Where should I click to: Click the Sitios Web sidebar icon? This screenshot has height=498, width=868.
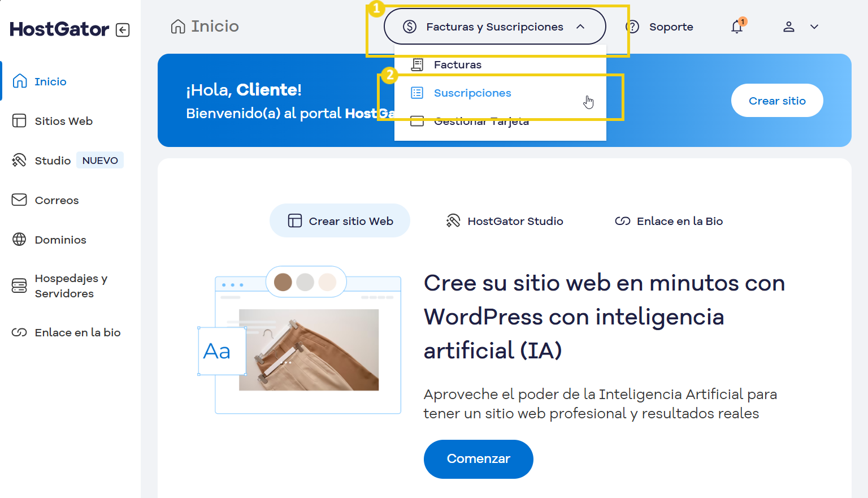point(19,121)
